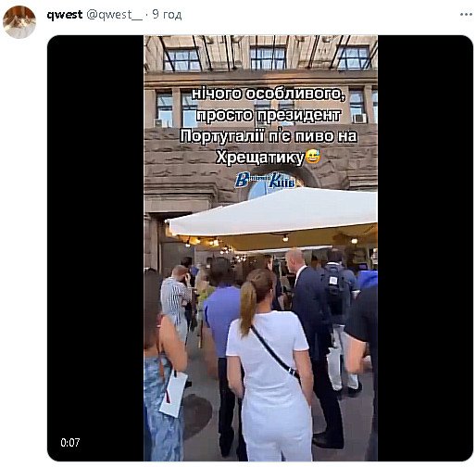Click the qwest display name
The image size is (476, 467).
(x=65, y=15)
